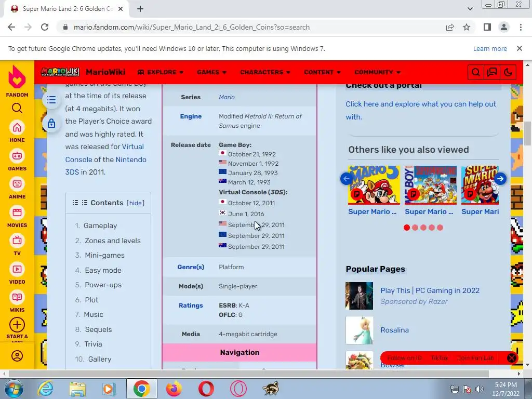Open Windows Start button
This screenshot has width=532, height=399.
[x=14, y=389]
